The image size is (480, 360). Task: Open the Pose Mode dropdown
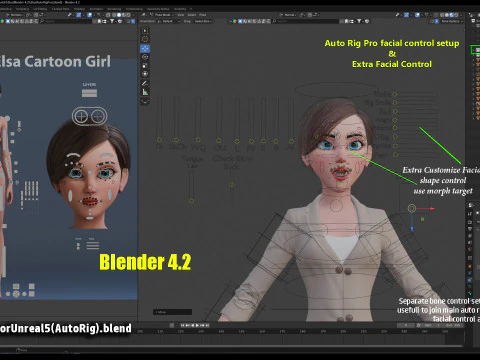coord(161,15)
